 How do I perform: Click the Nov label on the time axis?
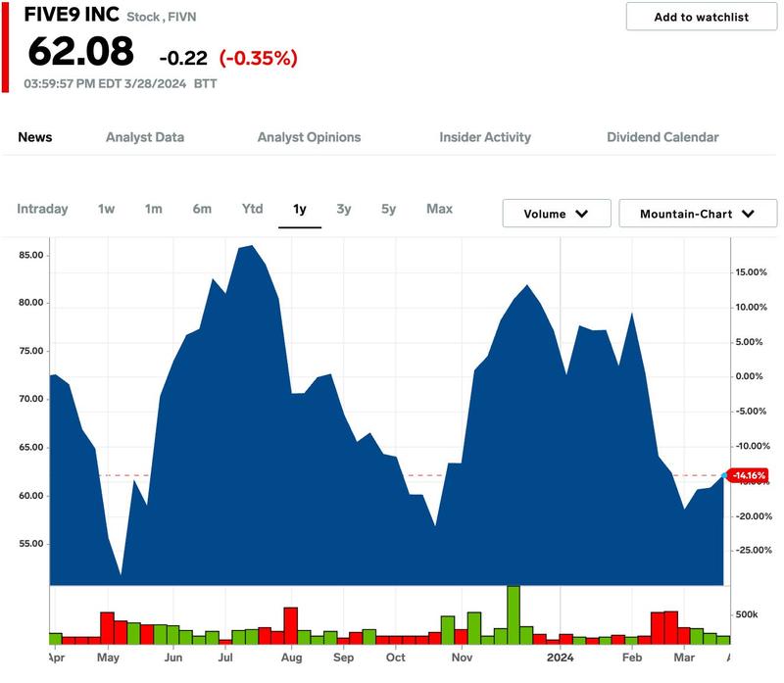(x=462, y=658)
